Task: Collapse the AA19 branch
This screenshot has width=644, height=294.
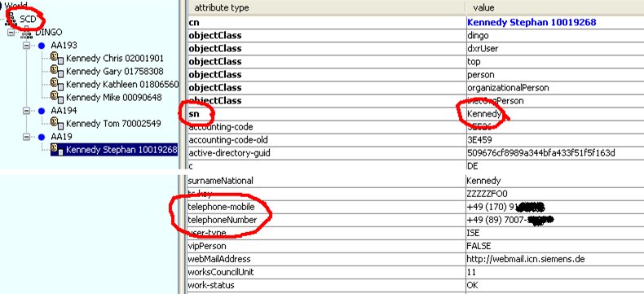Action: click(27, 137)
